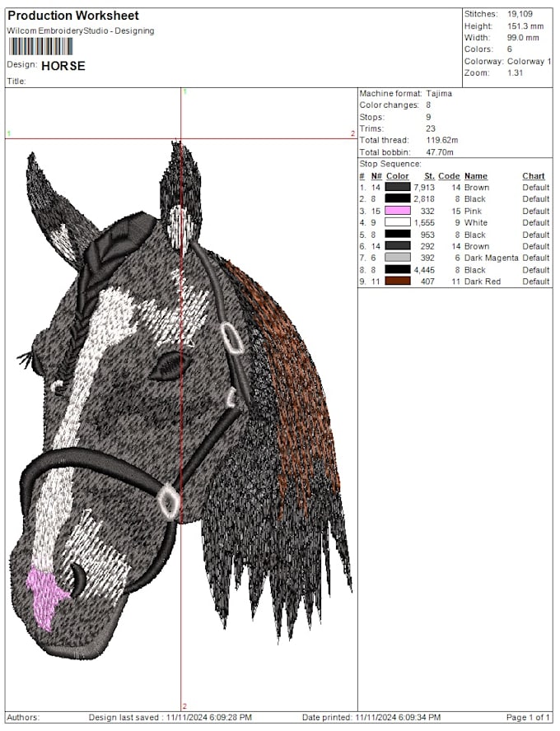Click the height value '151.3 mm'
This screenshot has height=731, width=560.
coord(525,26)
